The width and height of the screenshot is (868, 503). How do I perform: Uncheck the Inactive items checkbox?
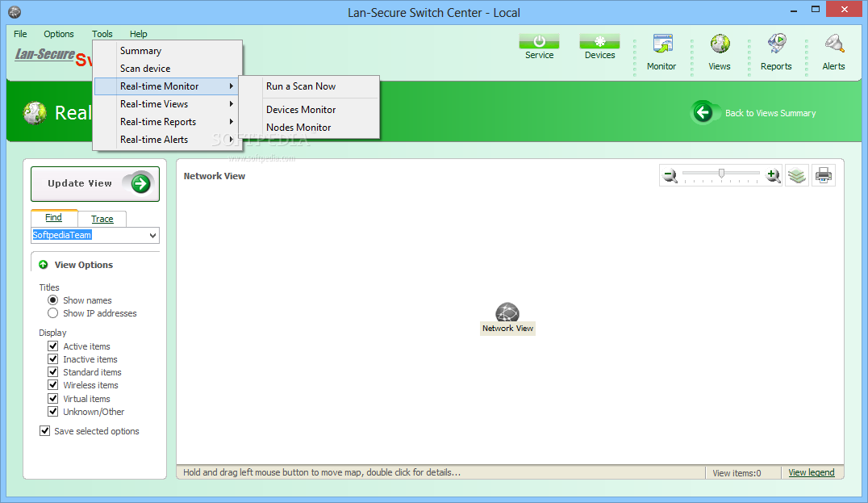click(52, 359)
